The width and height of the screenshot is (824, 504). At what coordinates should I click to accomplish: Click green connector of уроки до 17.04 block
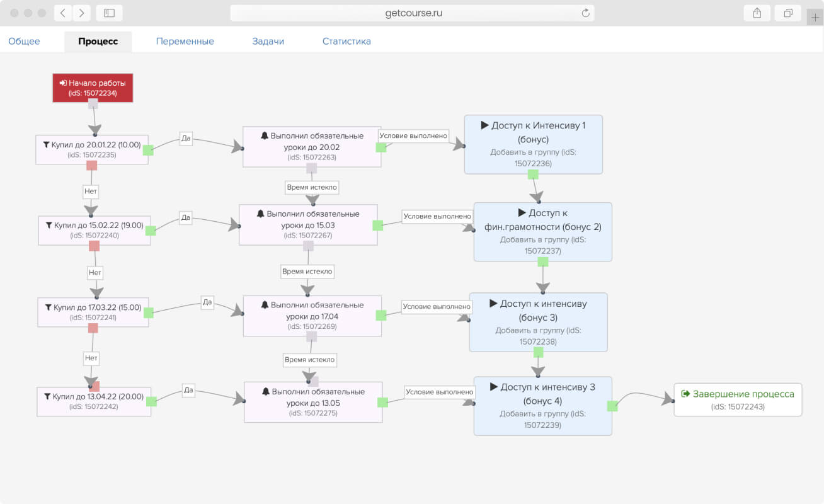381,315
